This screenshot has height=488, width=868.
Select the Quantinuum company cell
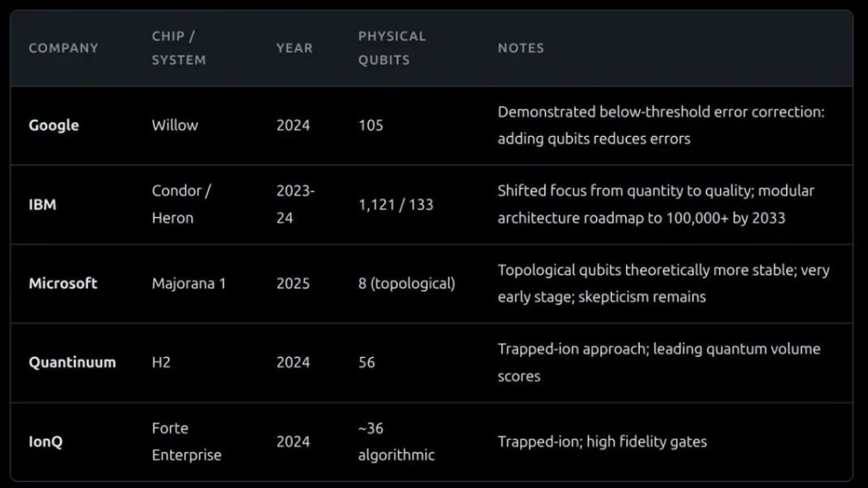click(72, 362)
